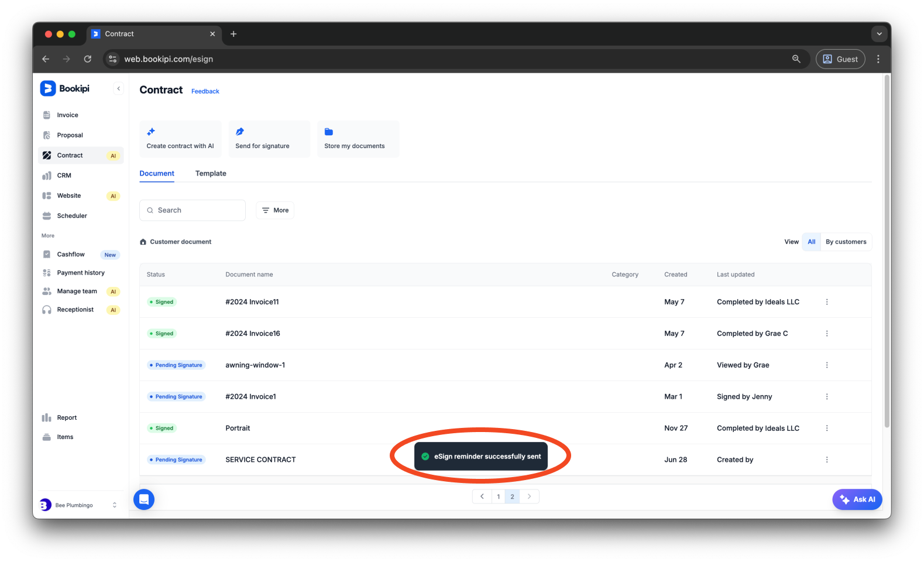Click the Feedback link
Image resolution: width=924 pixels, height=562 pixels.
[x=205, y=91]
